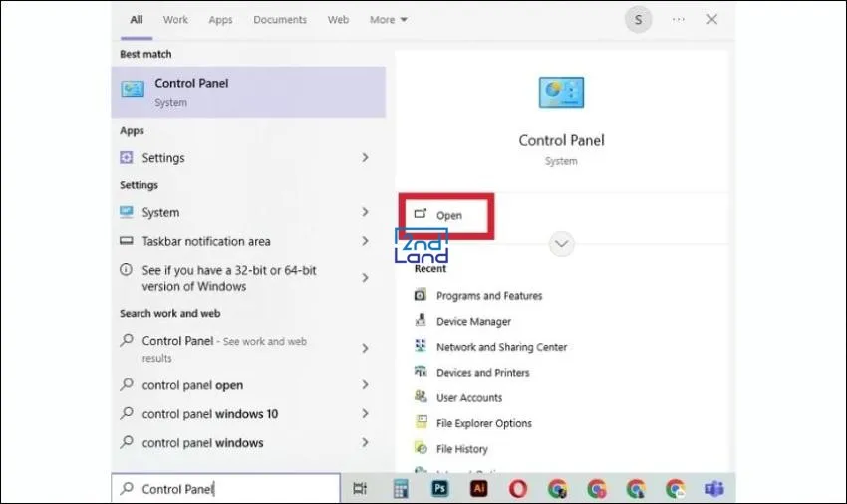Open Adobe Illustrator from the taskbar
Image resolution: width=847 pixels, height=504 pixels.
(x=479, y=489)
